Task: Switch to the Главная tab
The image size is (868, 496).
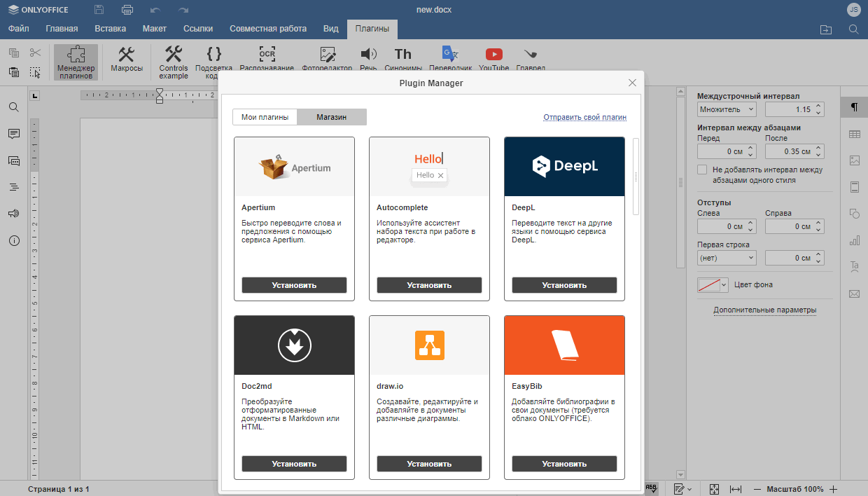Action: tap(62, 29)
